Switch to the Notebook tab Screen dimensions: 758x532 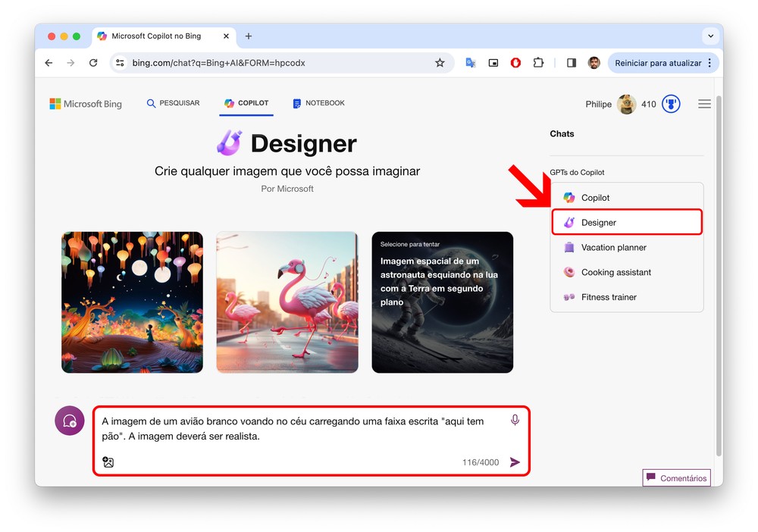click(x=319, y=103)
